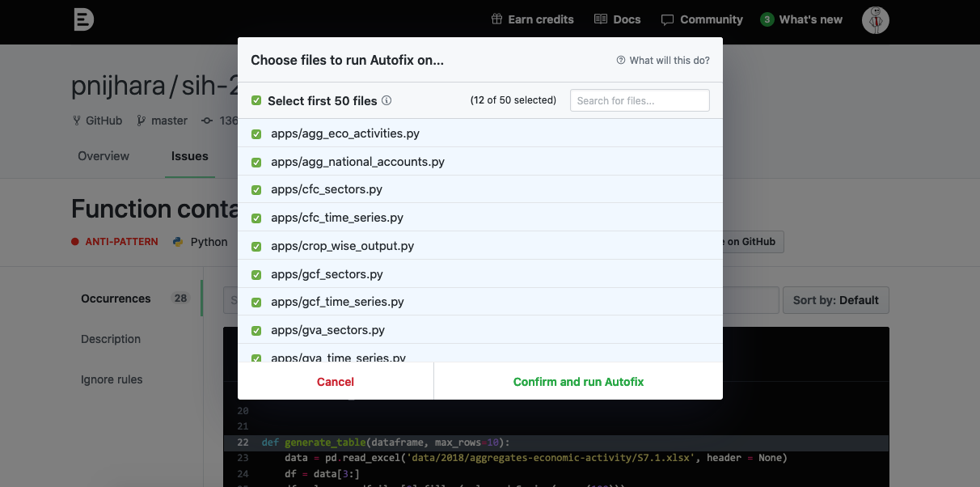Click the Earn credits gift icon
This screenshot has height=487, width=980.
pos(496,19)
